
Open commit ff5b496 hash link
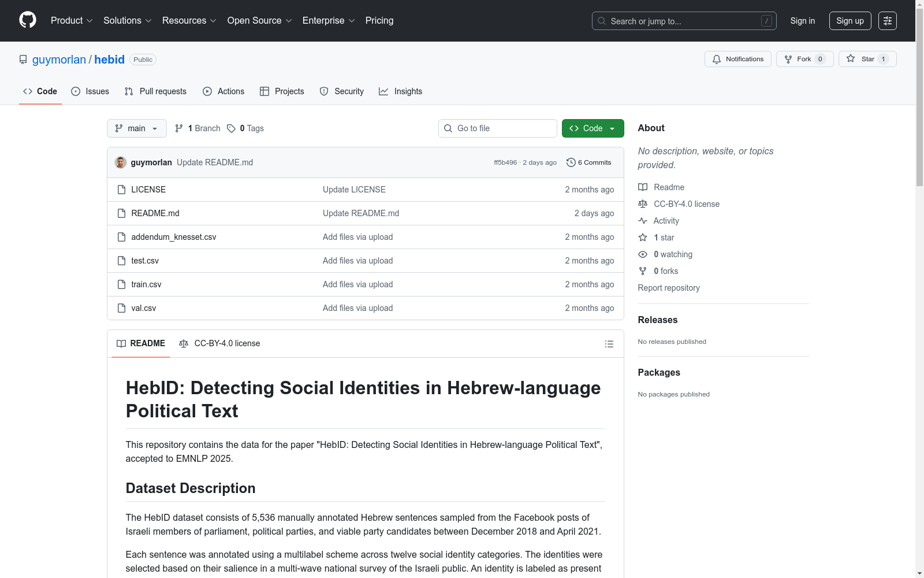[505, 162]
